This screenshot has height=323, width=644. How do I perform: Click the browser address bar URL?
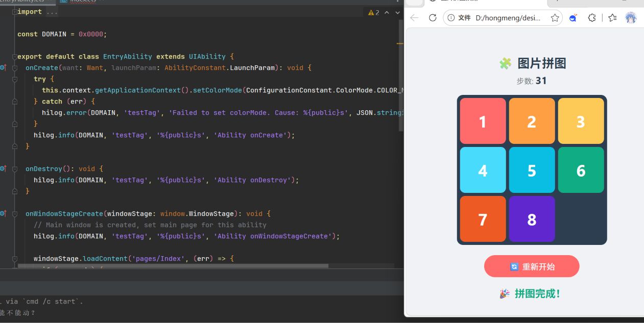[x=508, y=18]
